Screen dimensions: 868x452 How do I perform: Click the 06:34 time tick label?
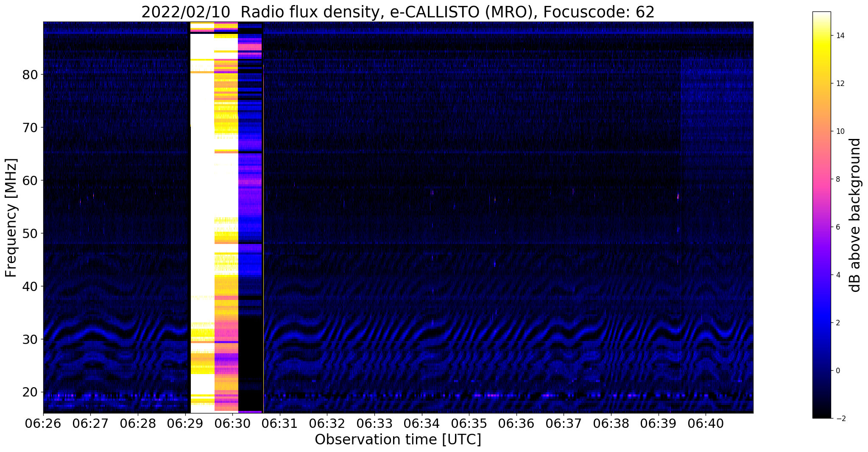(422, 424)
